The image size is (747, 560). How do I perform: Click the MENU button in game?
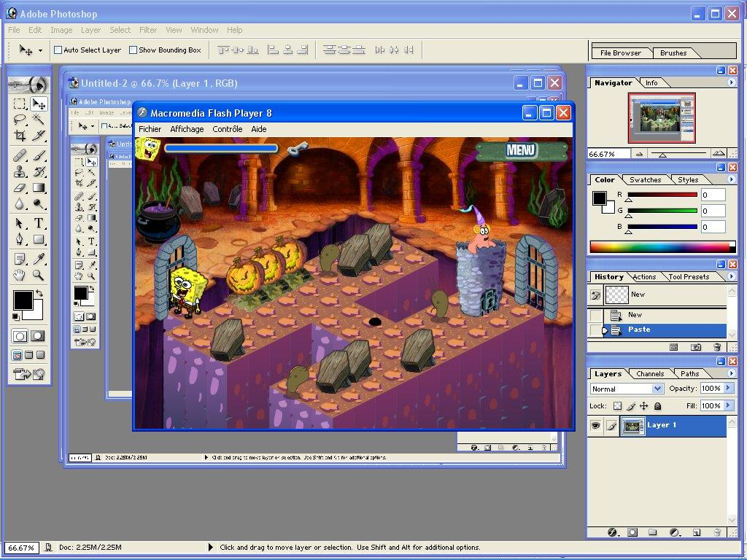[x=521, y=150]
